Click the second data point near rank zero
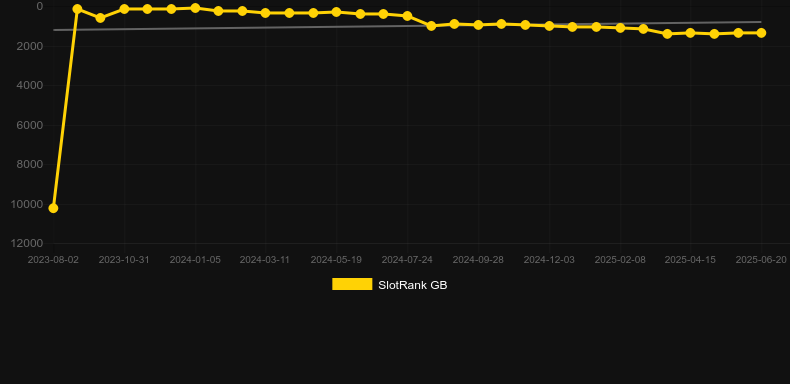This screenshot has width=790, height=384. tap(77, 9)
